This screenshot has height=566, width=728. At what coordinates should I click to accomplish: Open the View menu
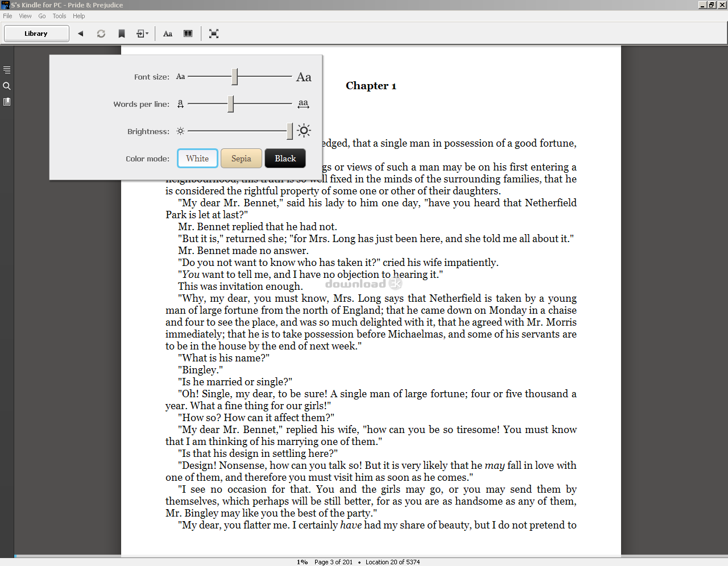[25, 16]
